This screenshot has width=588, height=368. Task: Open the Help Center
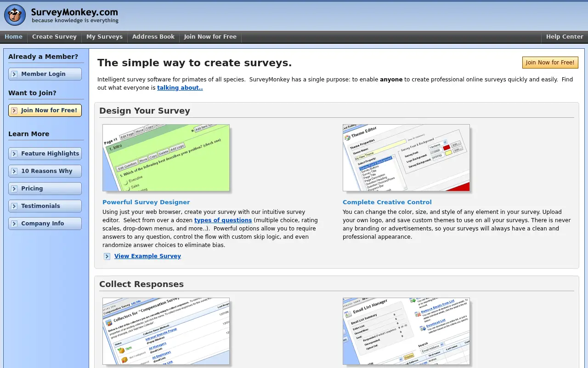(x=565, y=37)
